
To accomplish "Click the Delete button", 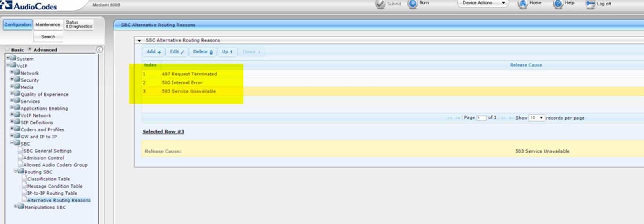I will (x=203, y=52).
